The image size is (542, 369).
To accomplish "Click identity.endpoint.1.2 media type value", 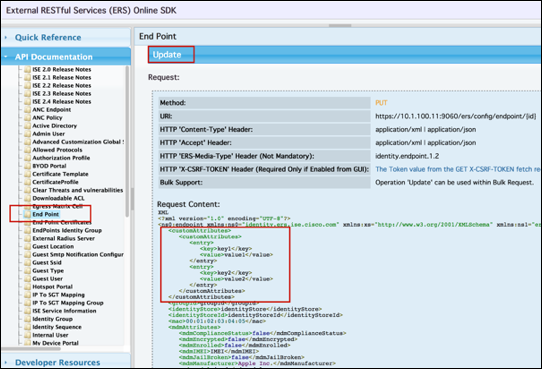I will coord(407,156).
